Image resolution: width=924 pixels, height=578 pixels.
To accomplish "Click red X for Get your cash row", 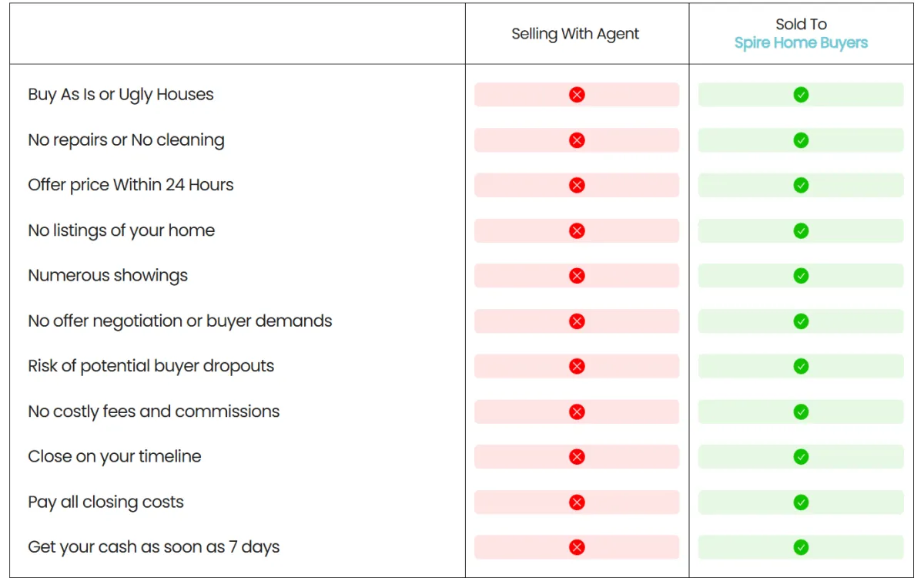I will click(577, 547).
